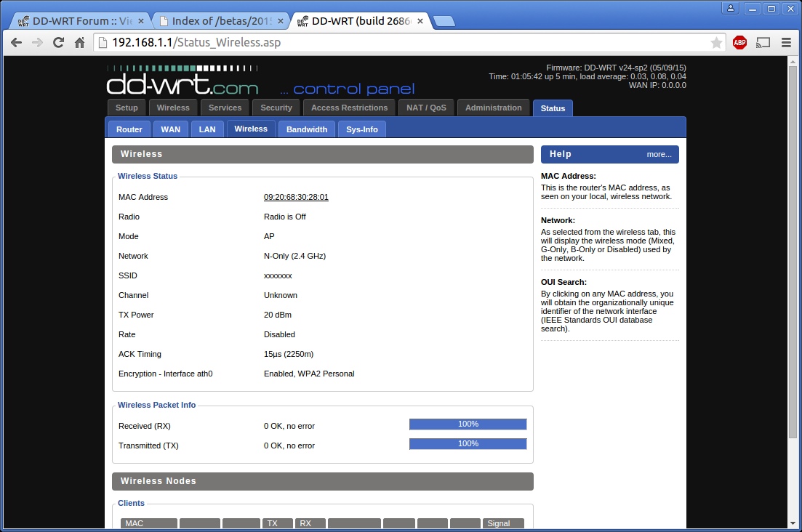Viewport: 802px width, 532px height.
Task: Open the NAT / QoS tab
Action: pos(427,108)
